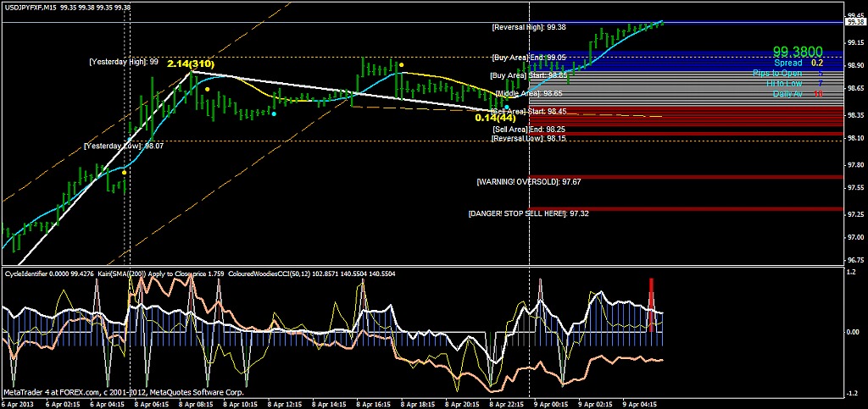
Task: Click the large green 99.3800 price display
Action: (x=798, y=52)
